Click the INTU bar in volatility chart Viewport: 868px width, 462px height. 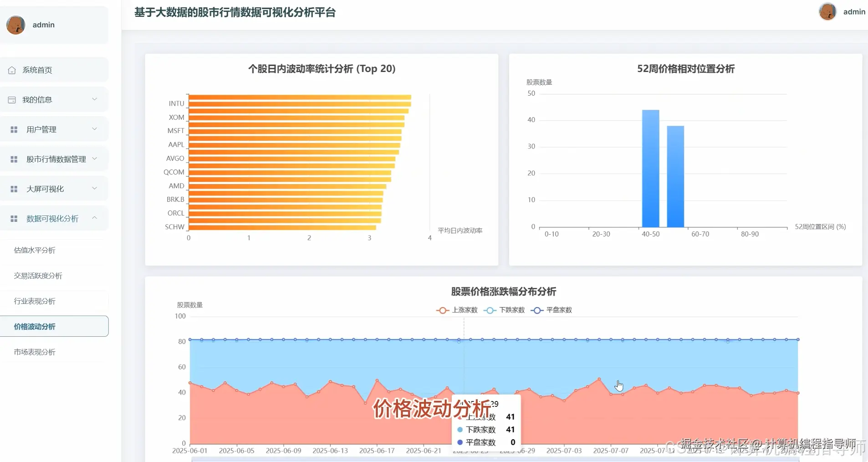pos(300,104)
